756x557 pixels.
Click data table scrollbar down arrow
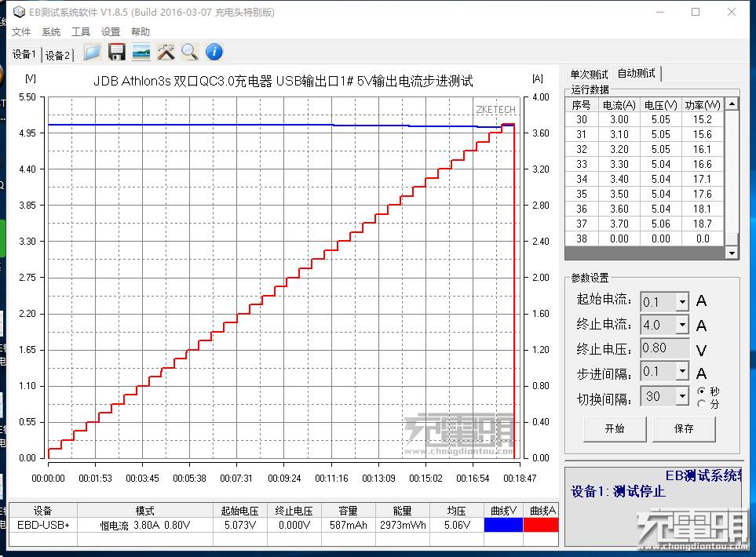point(732,253)
